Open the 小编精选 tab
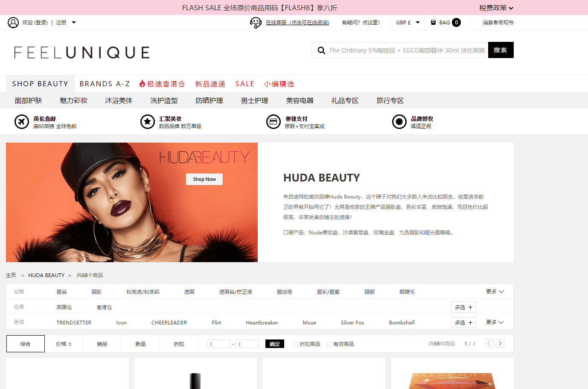Image resolution: width=588 pixels, height=389 pixels. point(279,84)
